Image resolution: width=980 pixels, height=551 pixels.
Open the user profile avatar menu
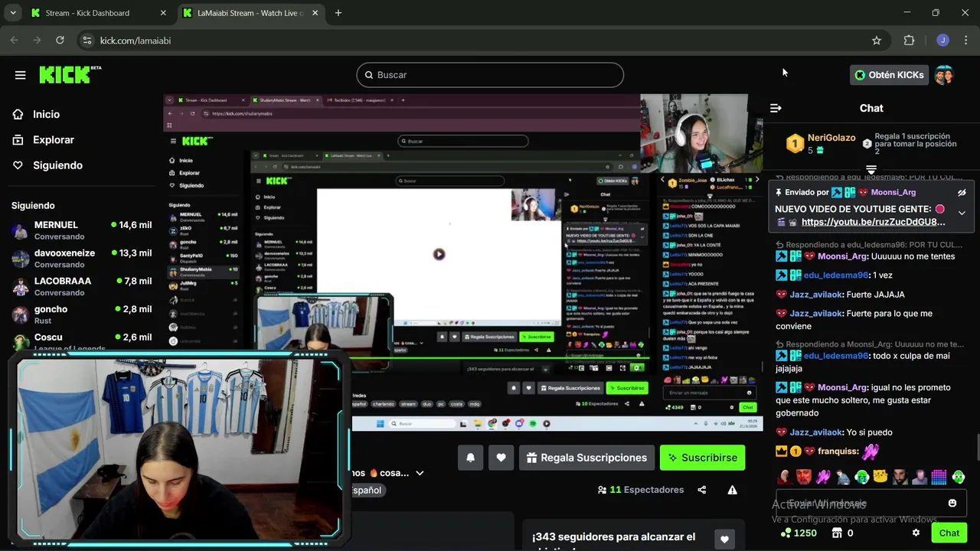pyautogui.click(x=944, y=75)
